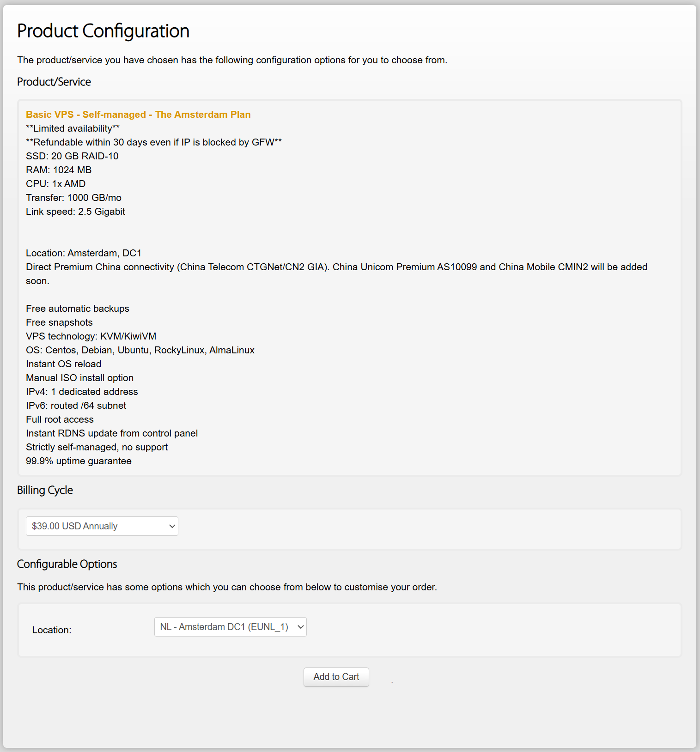Click the Location: Amsterdam, DC1 text

point(84,253)
